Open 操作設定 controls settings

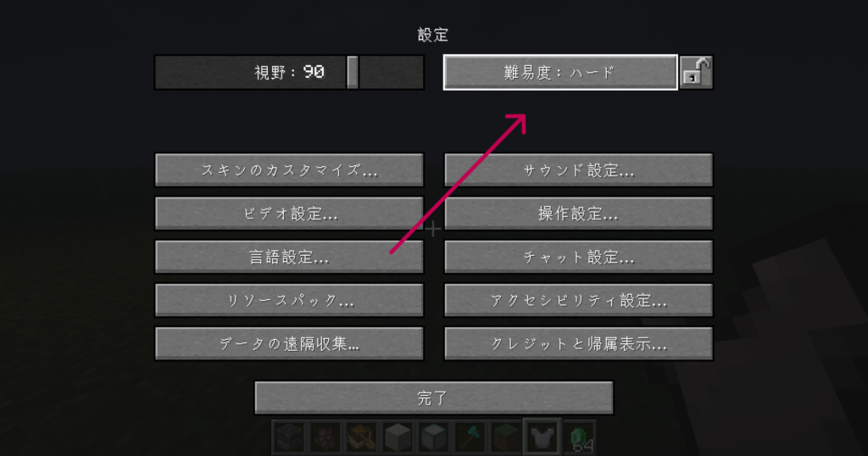[x=578, y=213]
